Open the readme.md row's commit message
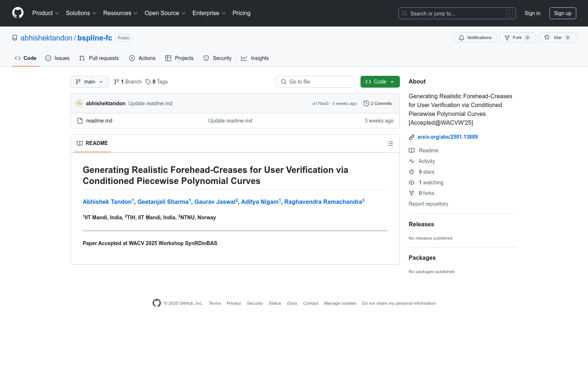 [x=230, y=121]
